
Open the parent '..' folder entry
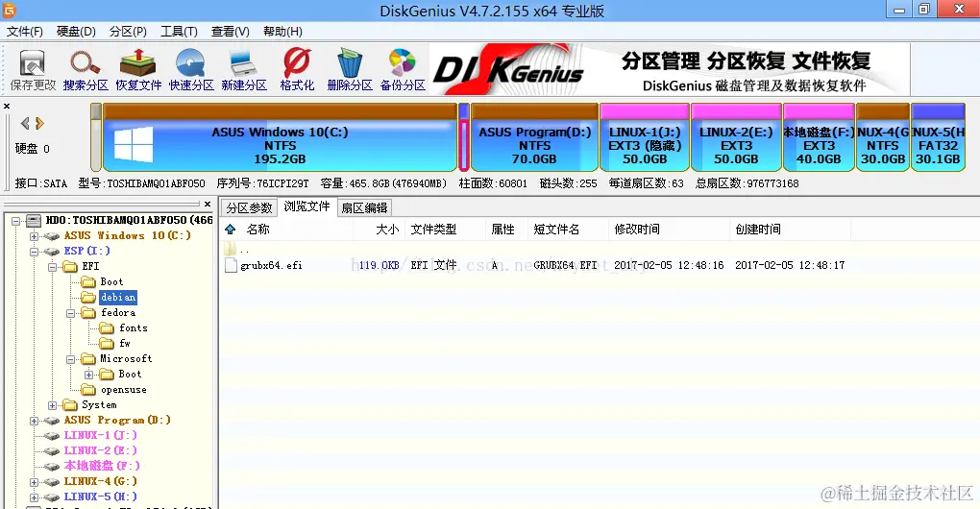pos(237,250)
